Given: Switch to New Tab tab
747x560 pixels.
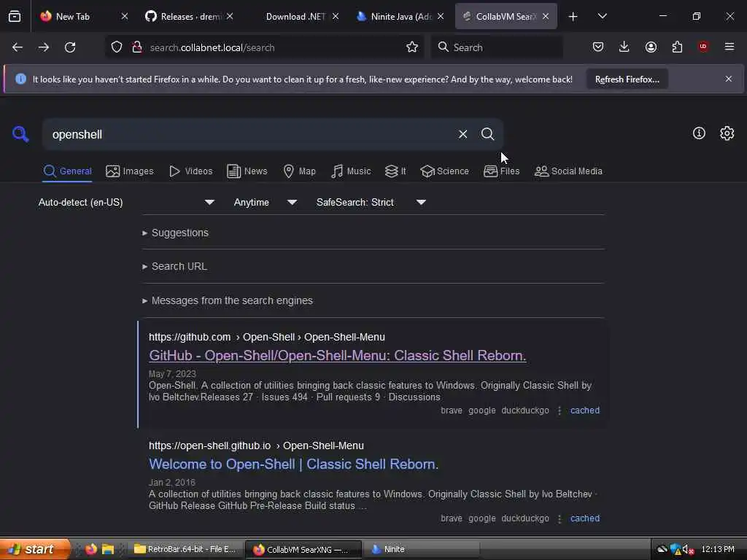Looking at the screenshot, I should [83, 16].
